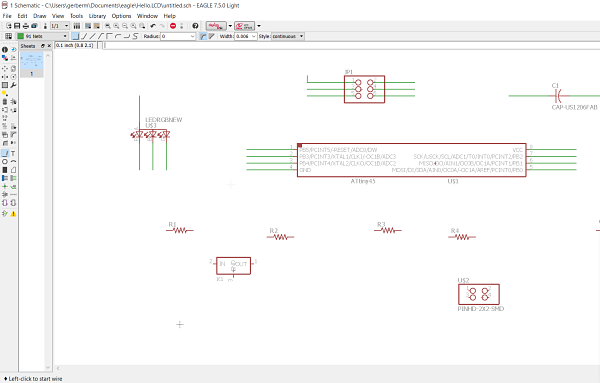
Task: Select the Bus tool
Action: pos(5,178)
